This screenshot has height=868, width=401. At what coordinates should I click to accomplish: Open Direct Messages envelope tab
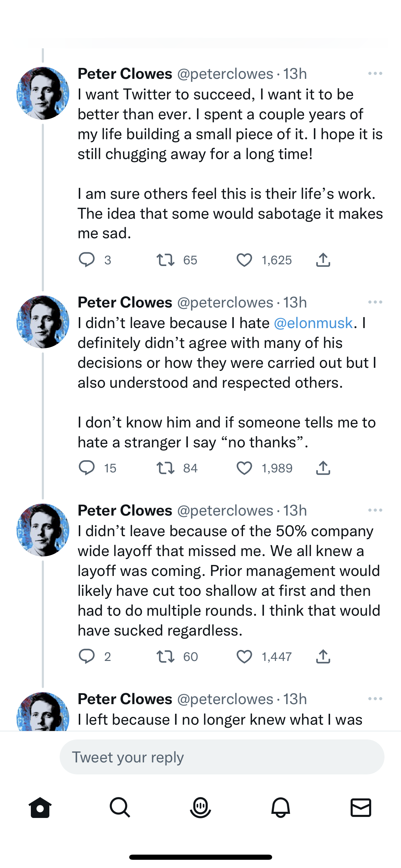pos(361,808)
